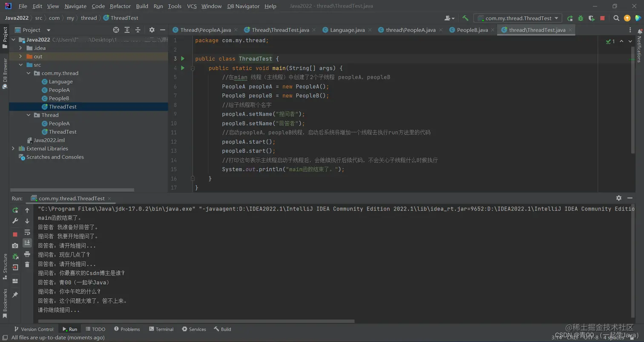Expand the out folder
Screen dimensions: 644x342
pyautogui.click(x=20, y=57)
